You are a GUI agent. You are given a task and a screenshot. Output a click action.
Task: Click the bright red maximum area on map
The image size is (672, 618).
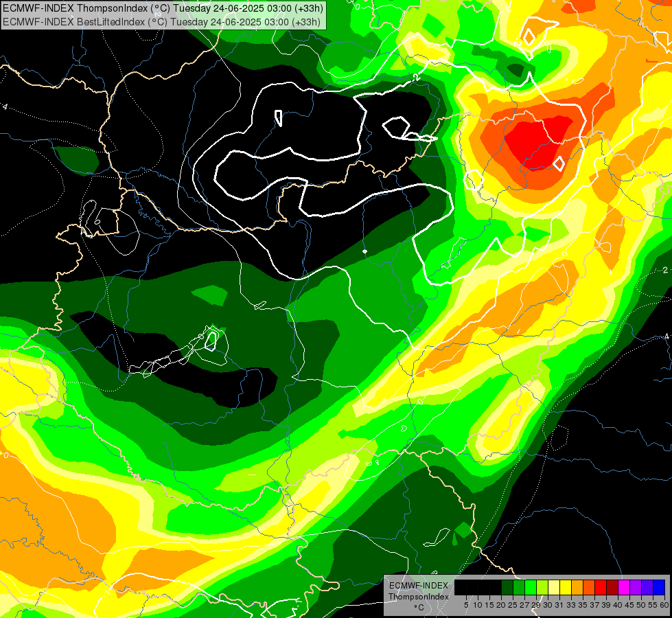point(539,141)
